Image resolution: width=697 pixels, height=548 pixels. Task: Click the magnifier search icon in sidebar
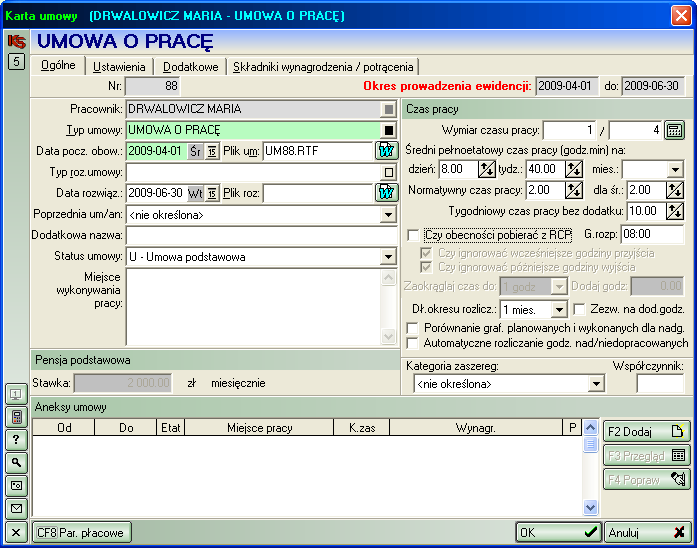click(x=16, y=462)
